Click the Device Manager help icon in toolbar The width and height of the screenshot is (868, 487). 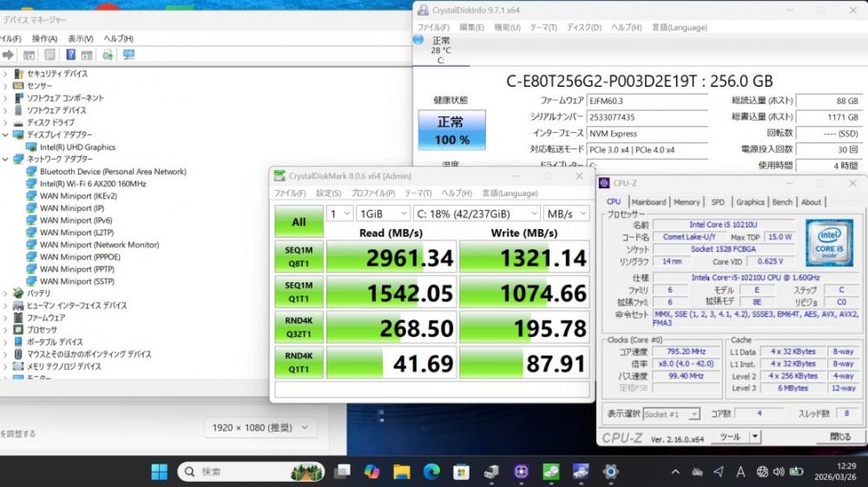[x=71, y=55]
